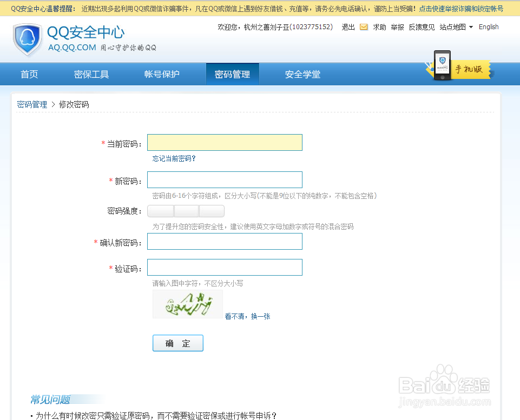Click the 忘记当前密码 link

tap(174, 159)
